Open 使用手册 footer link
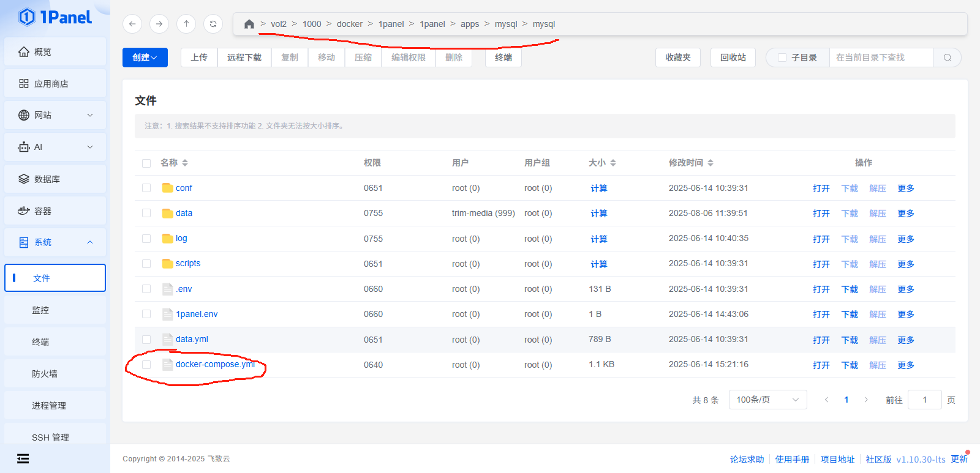The height and width of the screenshot is (473, 980). (793, 460)
